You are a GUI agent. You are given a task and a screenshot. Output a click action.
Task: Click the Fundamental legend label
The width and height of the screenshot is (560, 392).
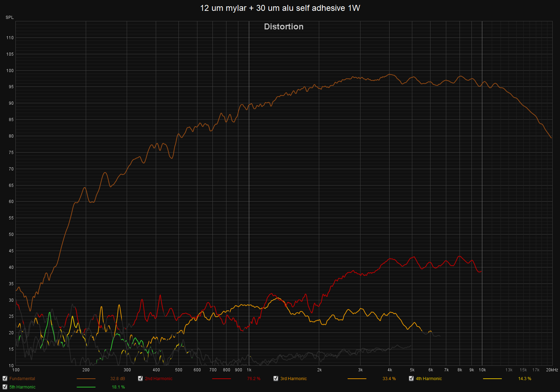[x=22, y=379]
